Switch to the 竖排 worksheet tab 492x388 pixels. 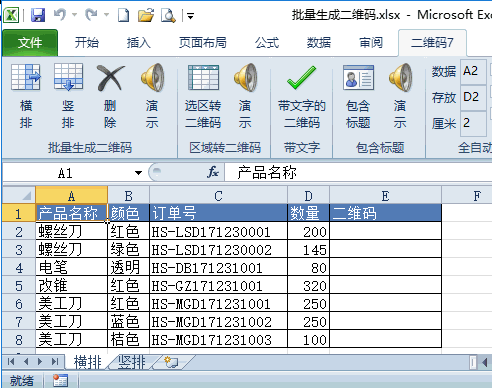pyautogui.click(x=131, y=362)
